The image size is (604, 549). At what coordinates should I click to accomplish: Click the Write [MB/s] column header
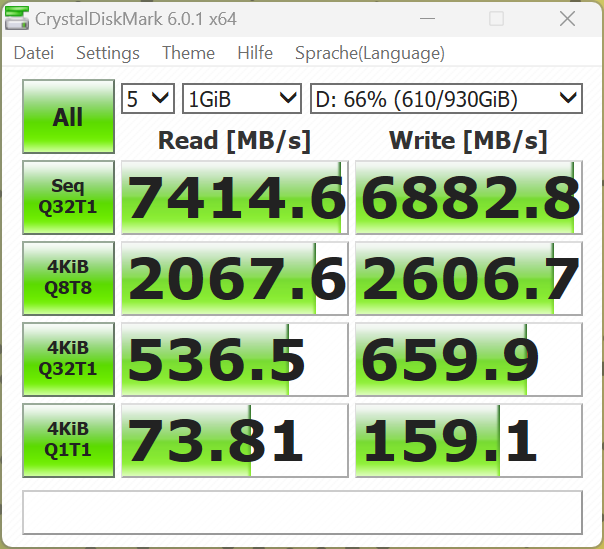pyautogui.click(x=468, y=141)
